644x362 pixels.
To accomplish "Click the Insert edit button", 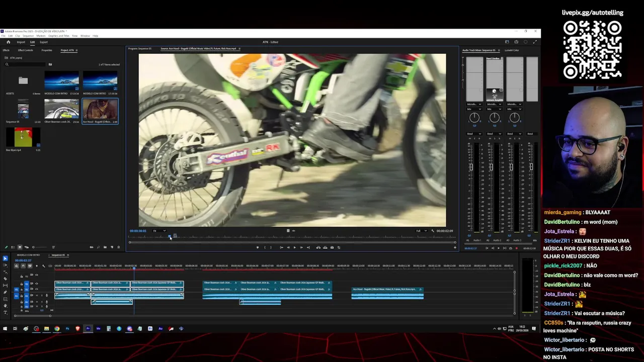I will click(318, 247).
